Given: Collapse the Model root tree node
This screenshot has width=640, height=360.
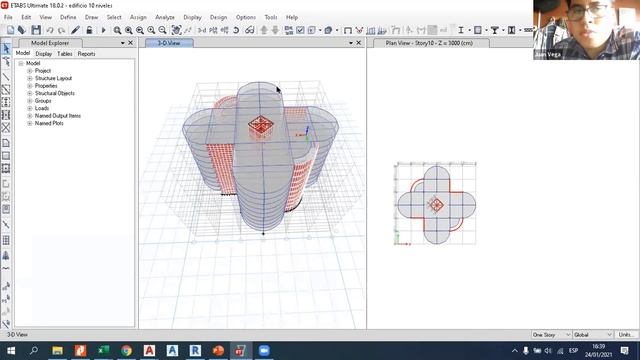Looking at the screenshot, I should pyautogui.click(x=21, y=64).
